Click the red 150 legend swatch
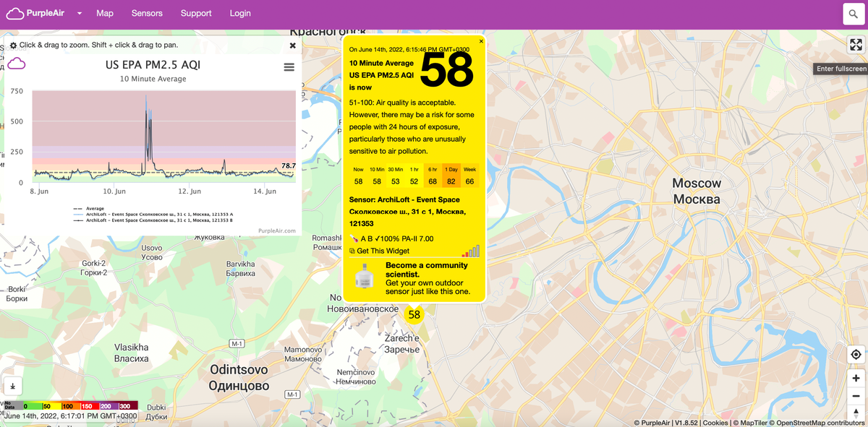The image size is (868, 427). coord(89,406)
